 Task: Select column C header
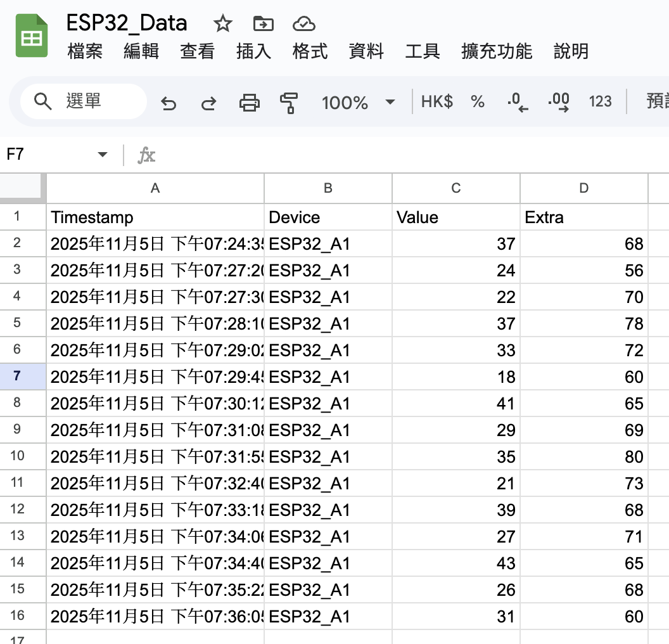456,188
